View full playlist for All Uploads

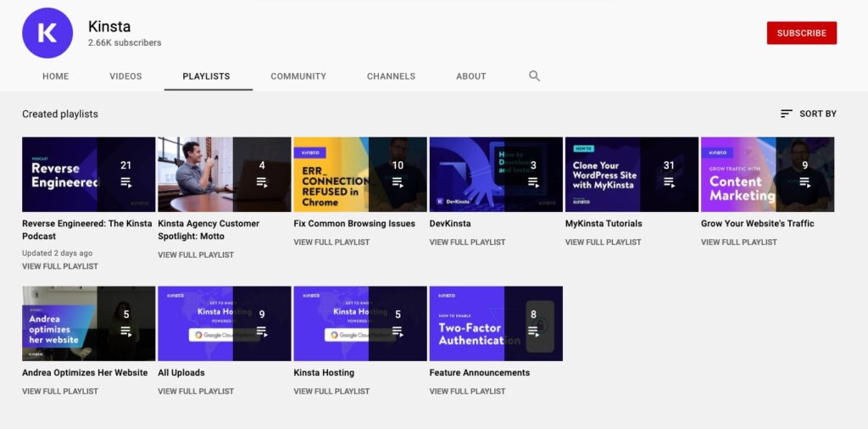click(196, 392)
